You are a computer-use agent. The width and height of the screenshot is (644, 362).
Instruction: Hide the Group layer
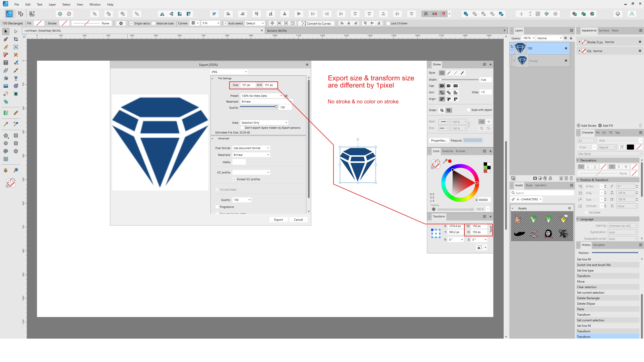click(566, 61)
